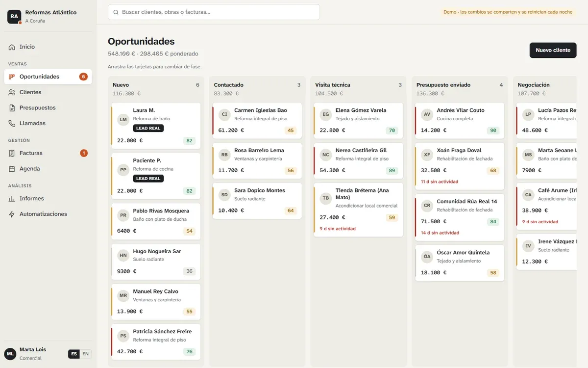Click the NC avatar of Nerea Castiñeira Gil
The image size is (588, 368).
click(326, 155)
